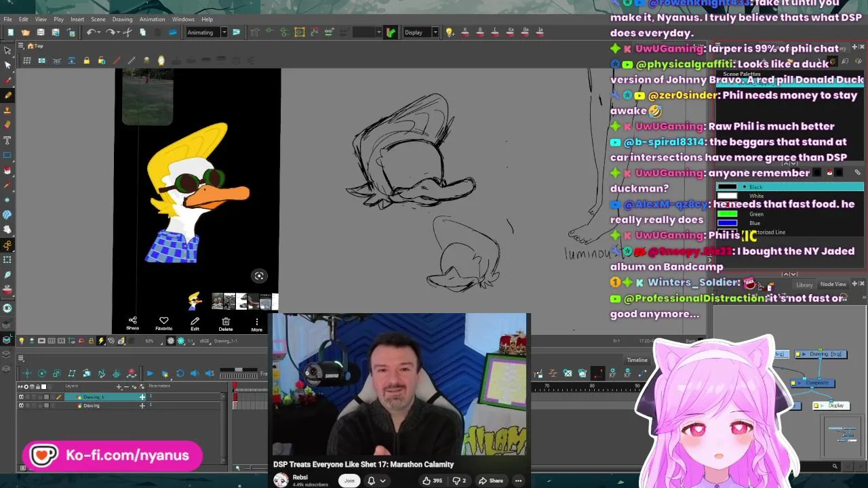Image resolution: width=868 pixels, height=488 pixels.
Task: Open the camera view menu hamburger icon
Action: [x=21, y=46]
